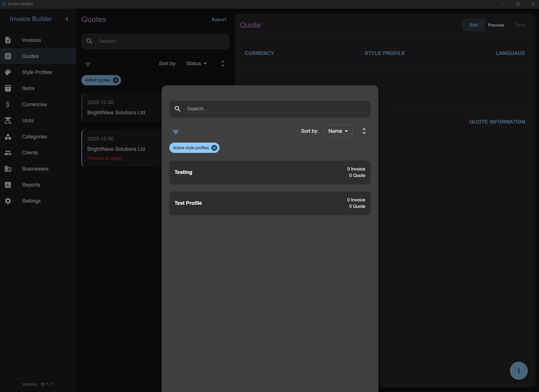Click the Active style profiles chip label
The width and height of the screenshot is (539, 392).
tap(191, 148)
